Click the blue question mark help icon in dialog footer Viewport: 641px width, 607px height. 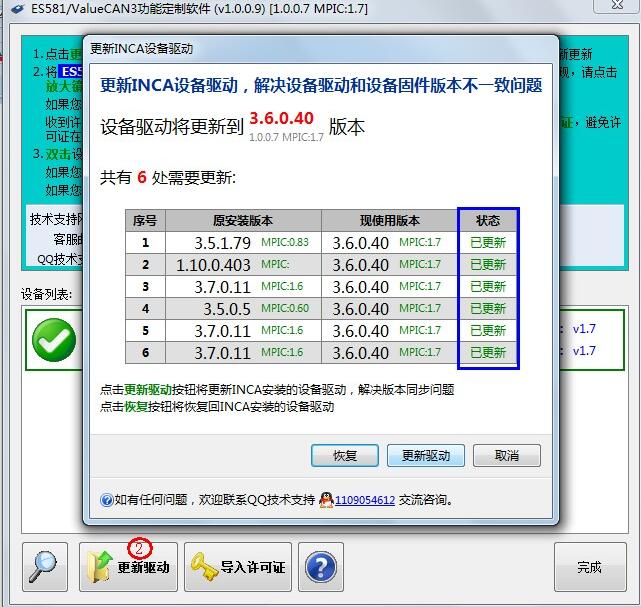click(106, 500)
